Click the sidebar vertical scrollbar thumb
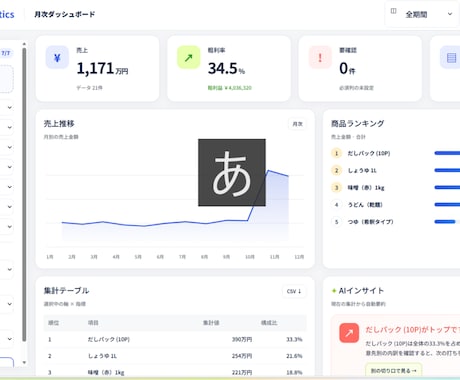 24,195
